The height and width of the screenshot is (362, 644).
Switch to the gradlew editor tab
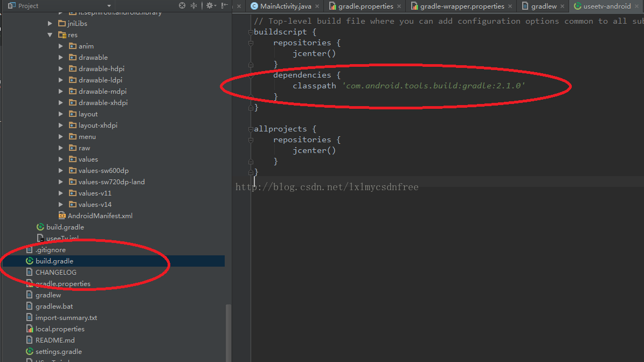point(544,6)
